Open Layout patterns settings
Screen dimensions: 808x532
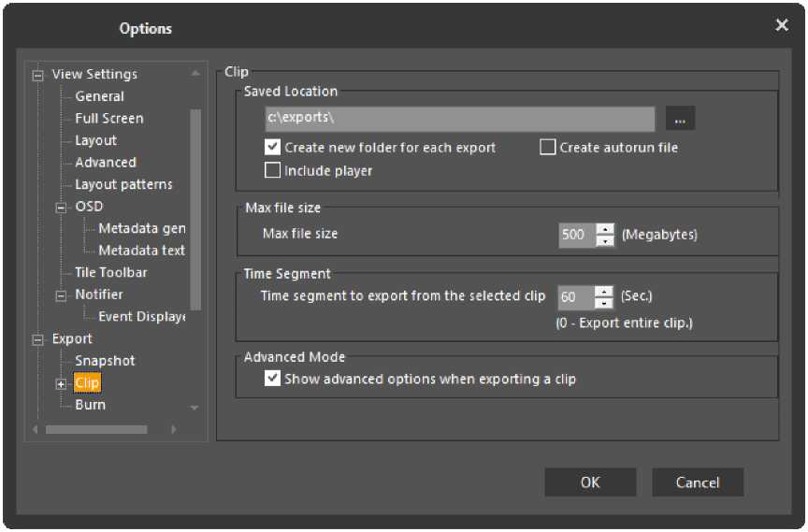[123, 184]
